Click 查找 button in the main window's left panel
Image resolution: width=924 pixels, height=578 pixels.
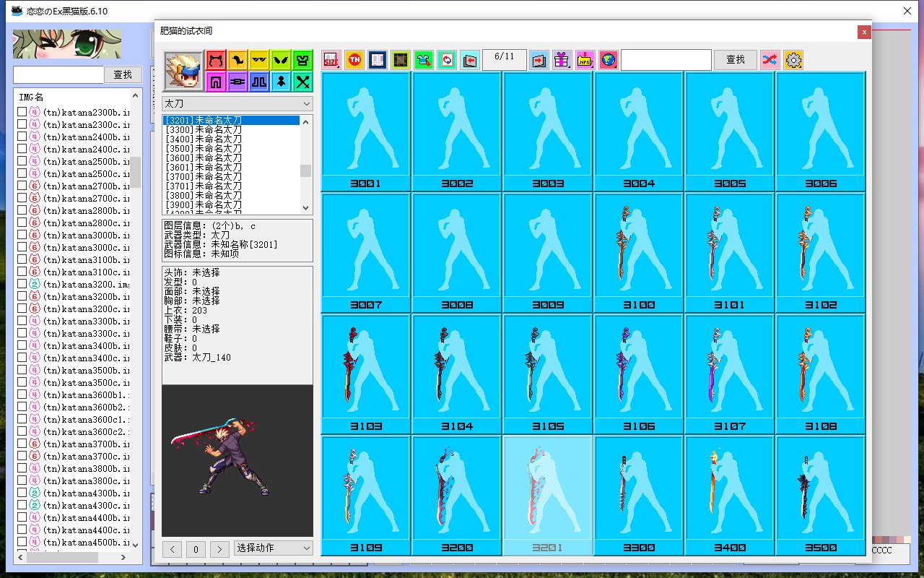pyautogui.click(x=123, y=74)
